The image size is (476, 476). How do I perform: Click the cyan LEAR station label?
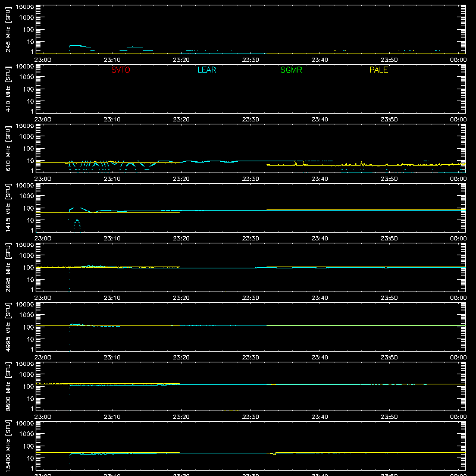click(206, 70)
